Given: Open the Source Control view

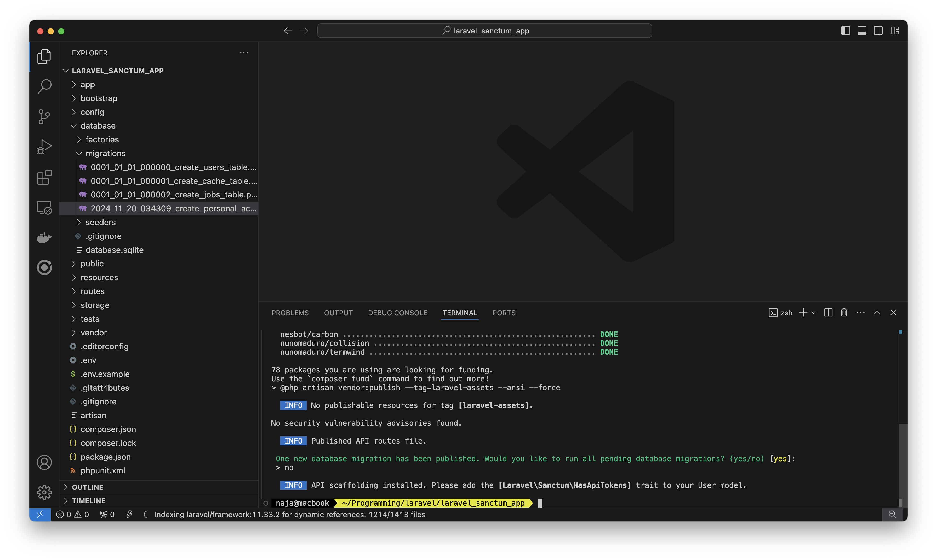Looking at the screenshot, I should pyautogui.click(x=44, y=116).
